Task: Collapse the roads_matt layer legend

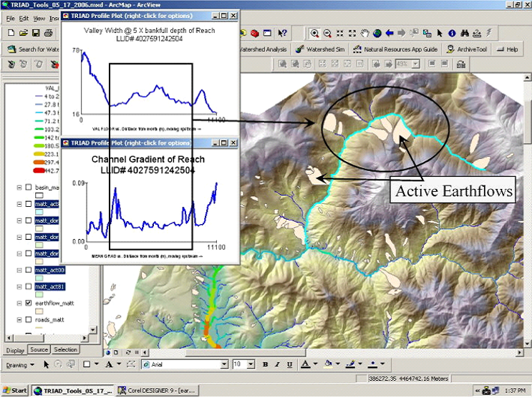Action: click(19, 320)
